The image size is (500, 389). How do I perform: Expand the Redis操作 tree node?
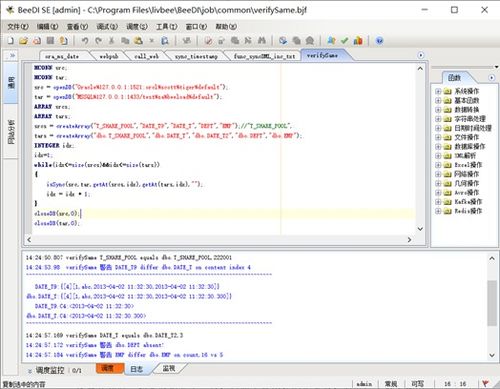(438, 211)
